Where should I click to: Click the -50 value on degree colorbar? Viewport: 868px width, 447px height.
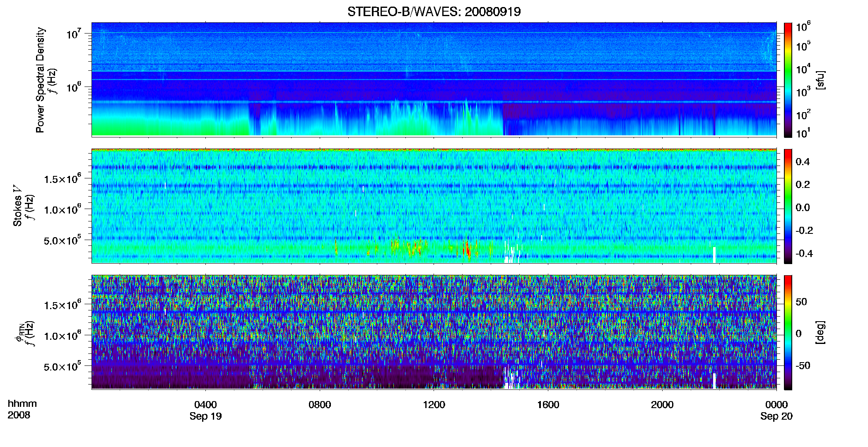coord(803,365)
